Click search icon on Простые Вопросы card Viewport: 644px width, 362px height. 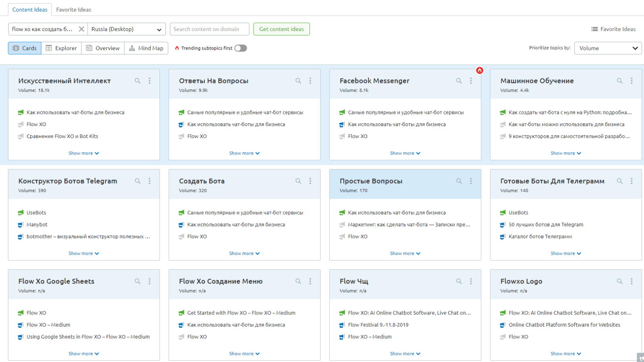pos(459,181)
